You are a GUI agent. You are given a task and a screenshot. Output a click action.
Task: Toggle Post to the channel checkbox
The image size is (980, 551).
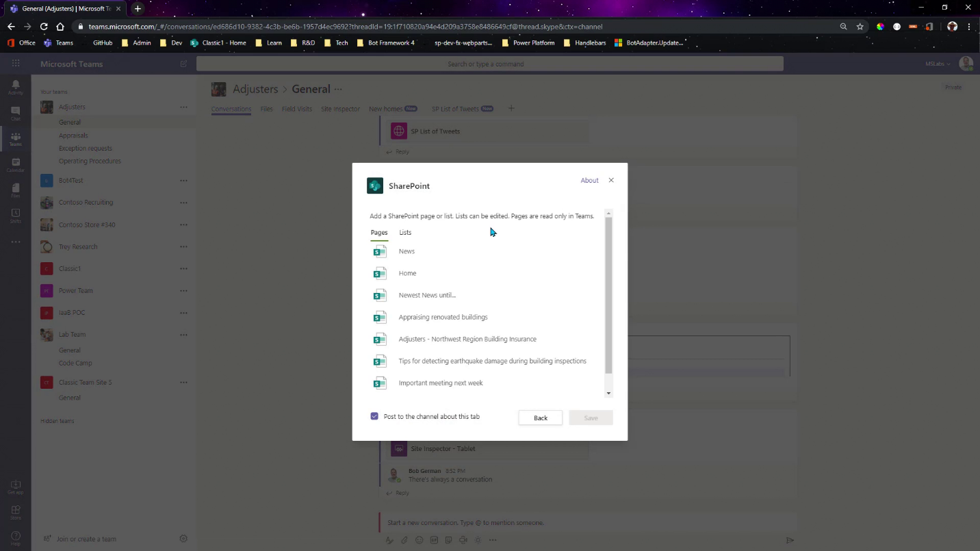pyautogui.click(x=374, y=416)
